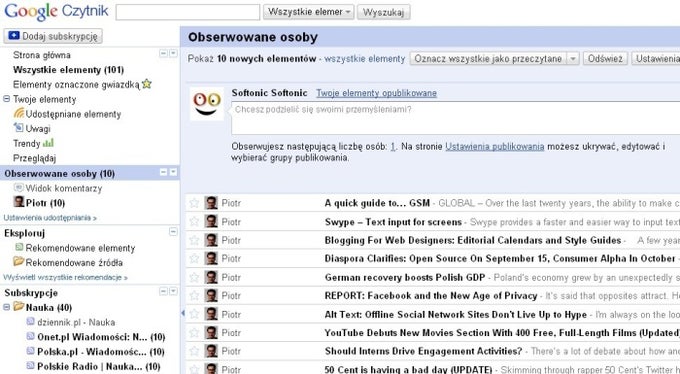Star the "Alt Text: Offline Social Network" item
Screen dimensions: 680x374
194,314
